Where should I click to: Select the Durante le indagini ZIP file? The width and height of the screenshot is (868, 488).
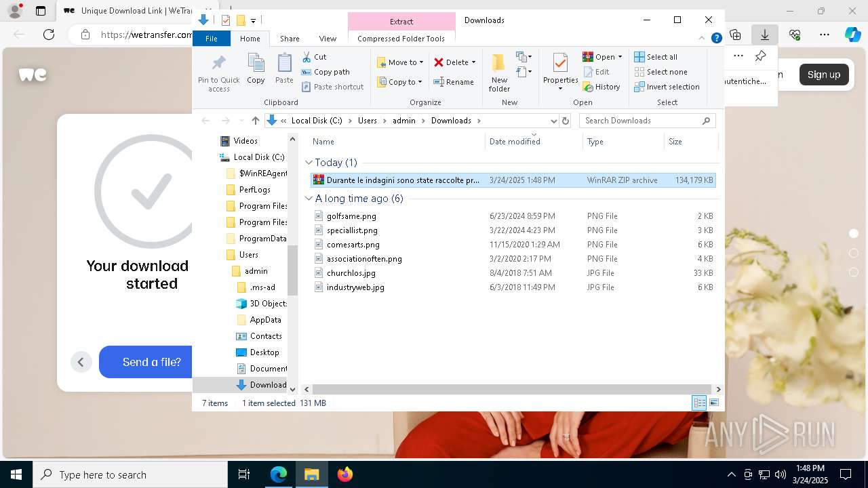click(513, 180)
